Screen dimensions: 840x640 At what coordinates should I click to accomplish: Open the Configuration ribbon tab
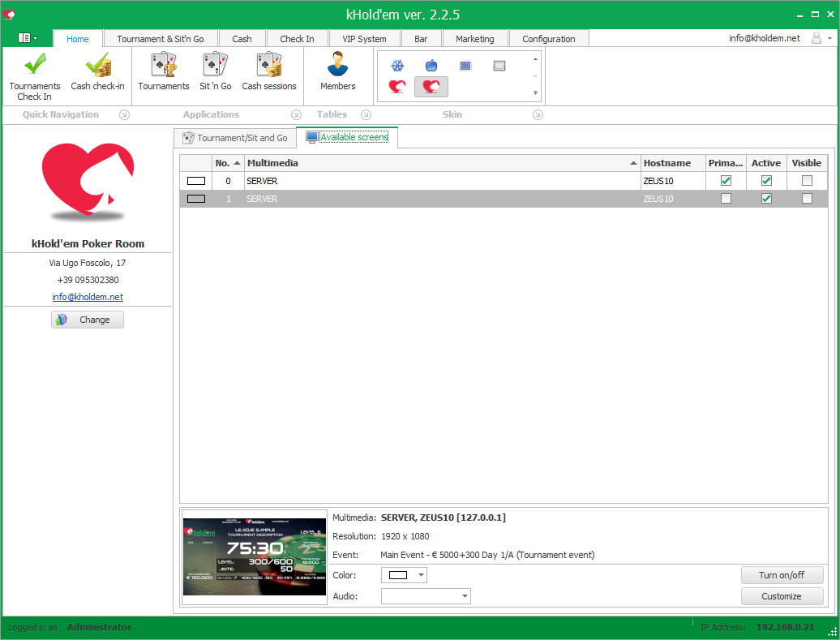click(549, 39)
